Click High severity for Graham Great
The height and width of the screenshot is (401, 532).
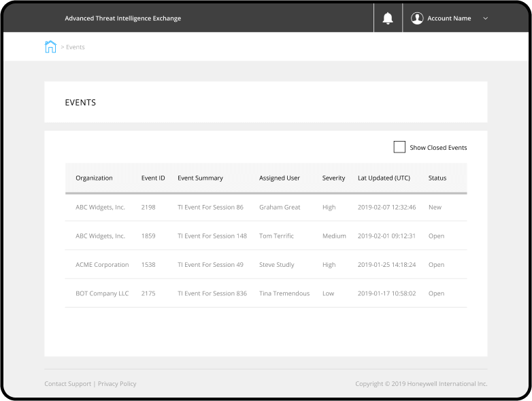329,207
